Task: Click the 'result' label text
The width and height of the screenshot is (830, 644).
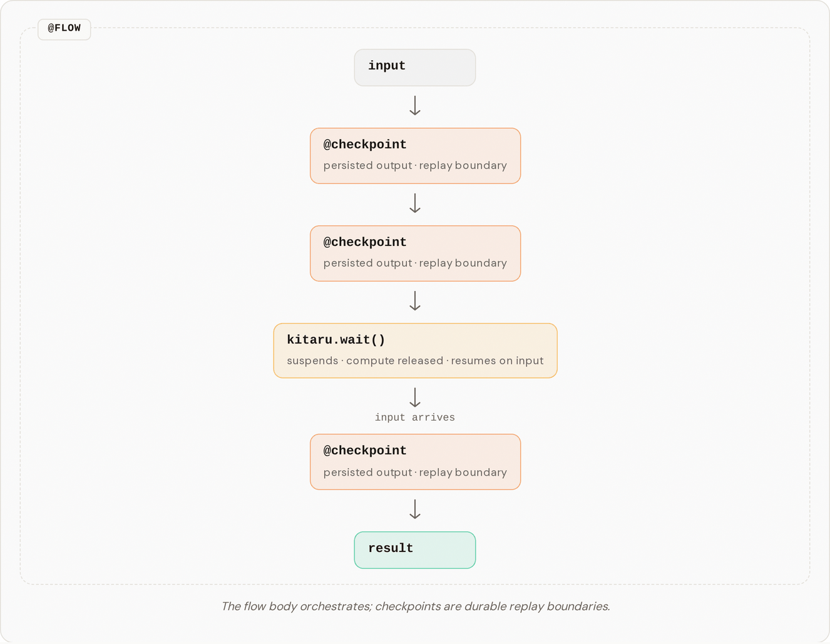Action: [x=391, y=548]
